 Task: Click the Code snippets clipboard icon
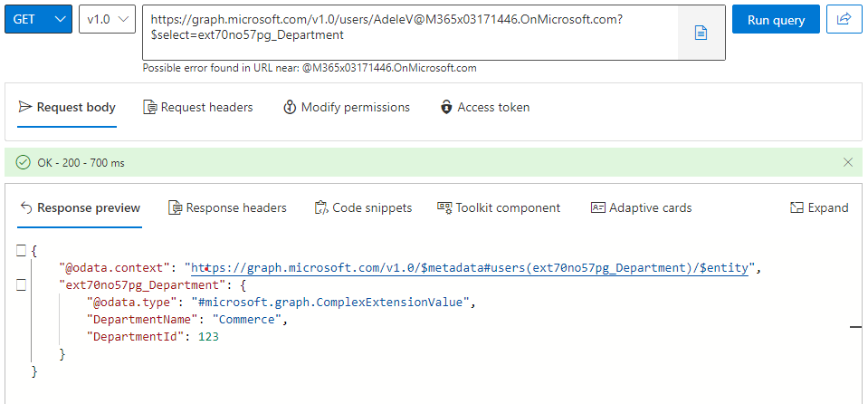click(x=321, y=207)
